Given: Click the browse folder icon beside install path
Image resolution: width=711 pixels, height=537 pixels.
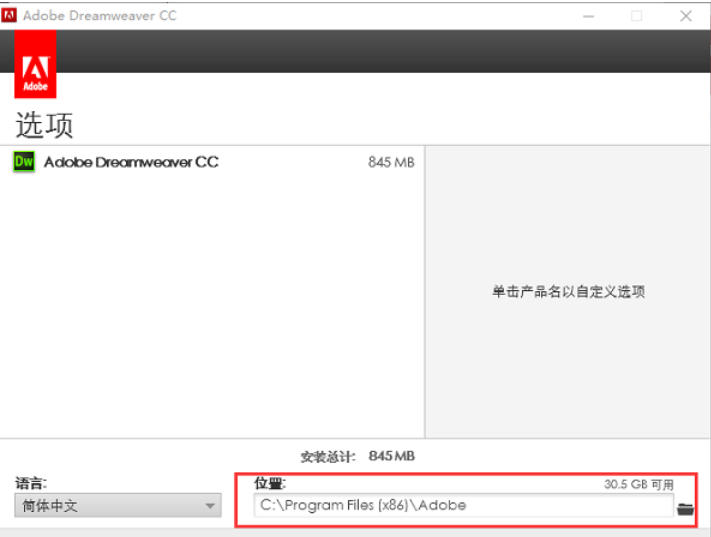Looking at the screenshot, I should tap(685, 509).
